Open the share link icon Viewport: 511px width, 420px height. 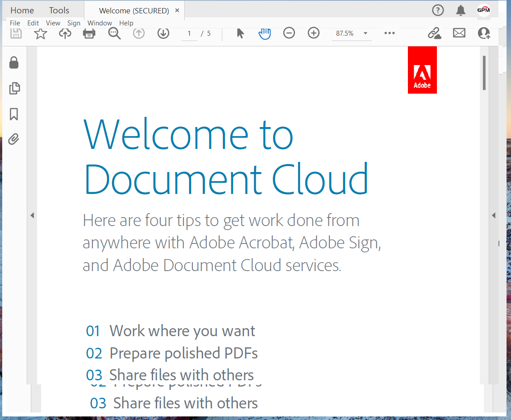pyautogui.click(x=434, y=33)
